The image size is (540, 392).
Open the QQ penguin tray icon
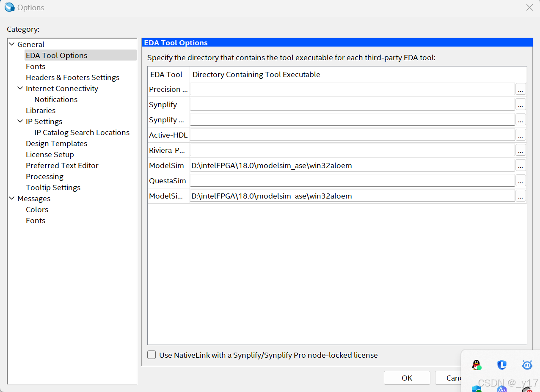[477, 364]
